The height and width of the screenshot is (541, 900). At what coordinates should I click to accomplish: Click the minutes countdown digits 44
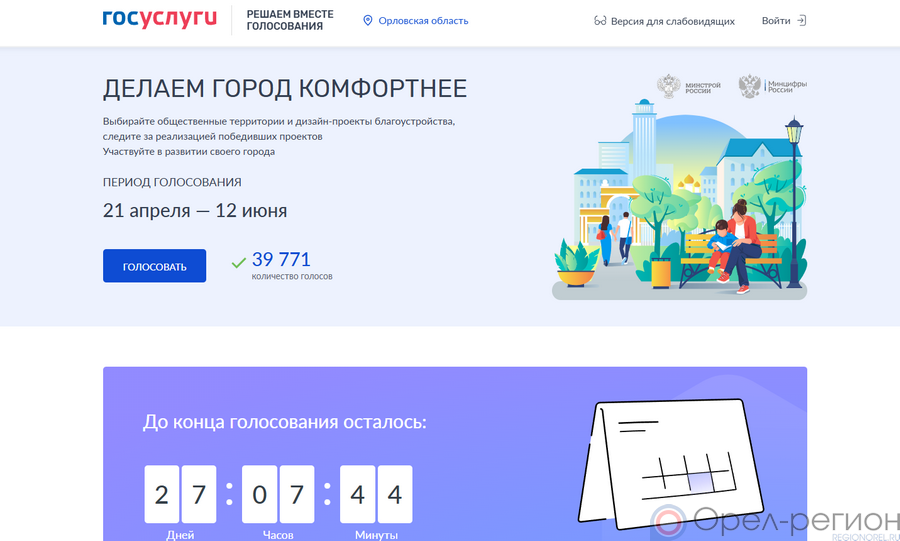coord(376,494)
